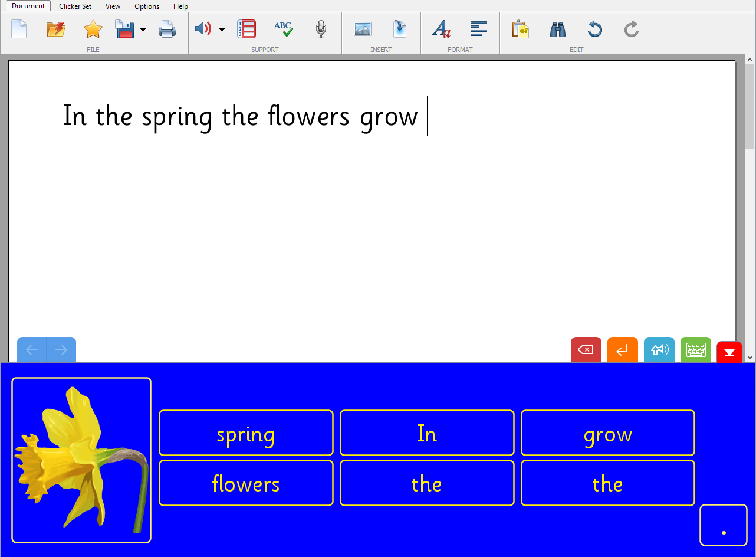Open the Options tab
The image size is (756, 557).
pos(147,6)
